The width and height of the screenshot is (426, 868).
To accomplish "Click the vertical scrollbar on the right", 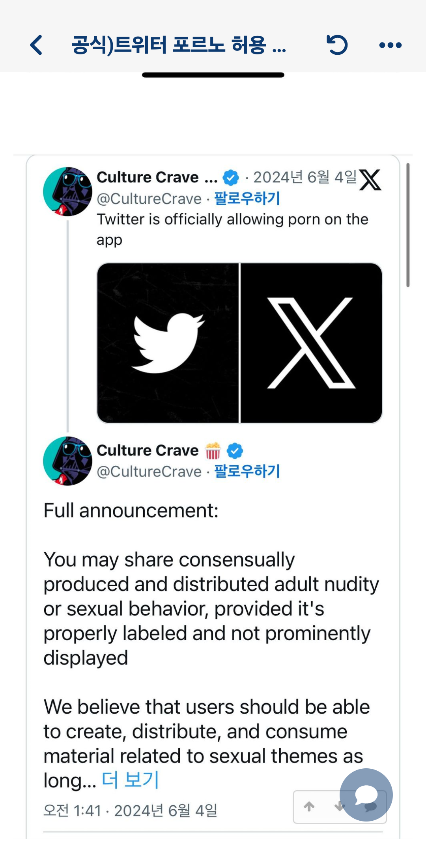I will pos(408,225).
